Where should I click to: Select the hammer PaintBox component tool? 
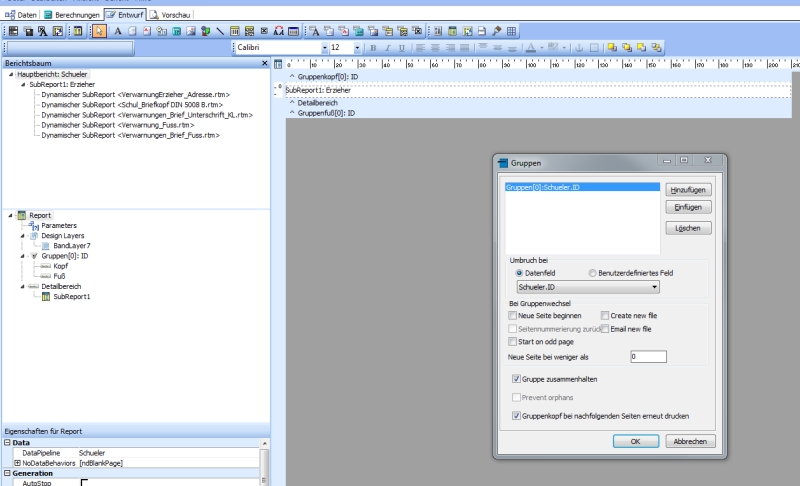496,31
